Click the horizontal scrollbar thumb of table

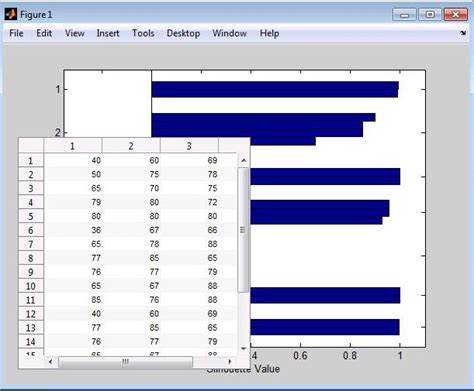click(x=125, y=362)
